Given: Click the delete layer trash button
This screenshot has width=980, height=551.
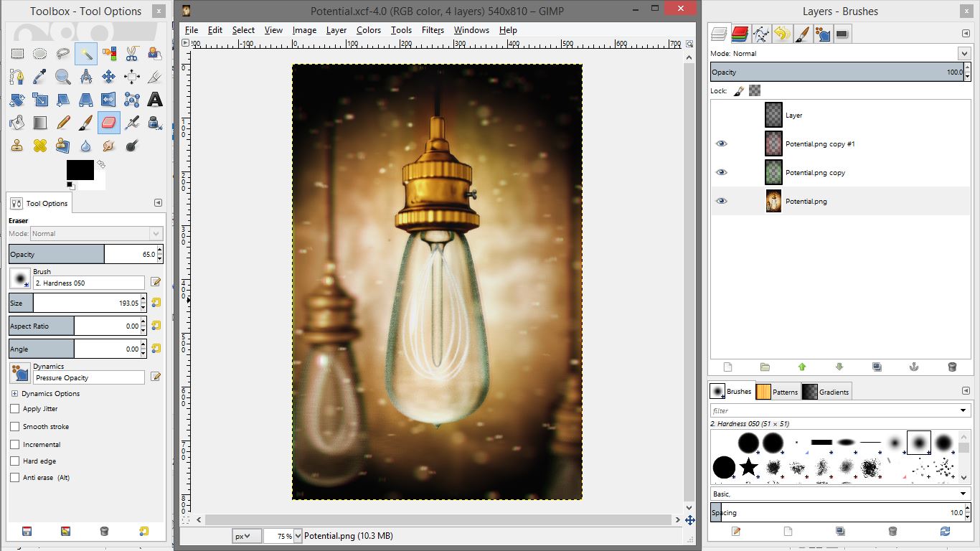Looking at the screenshot, I should point(952,367).
